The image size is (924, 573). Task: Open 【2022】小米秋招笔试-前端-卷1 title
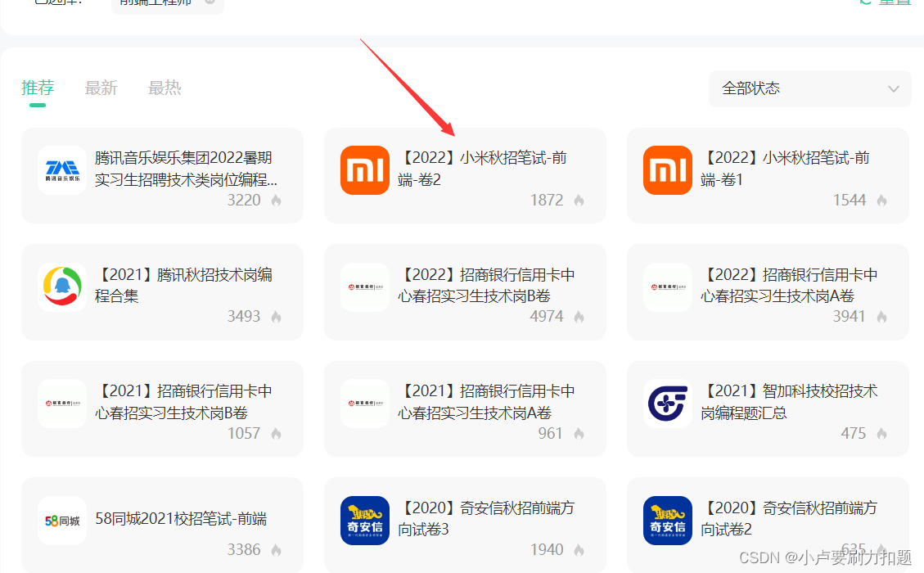point(786,169)
